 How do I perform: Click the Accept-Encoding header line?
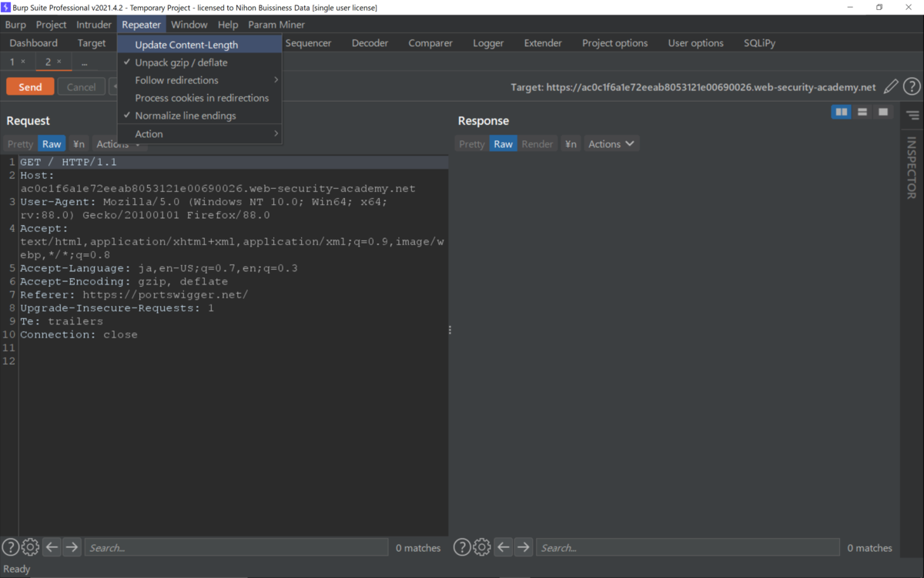tap(124, 282)
